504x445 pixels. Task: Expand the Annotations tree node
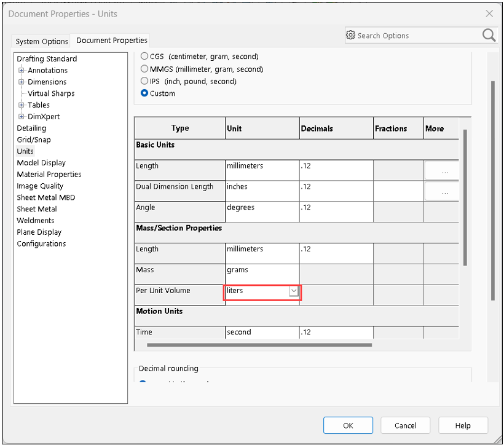click(x=22, y=70)
